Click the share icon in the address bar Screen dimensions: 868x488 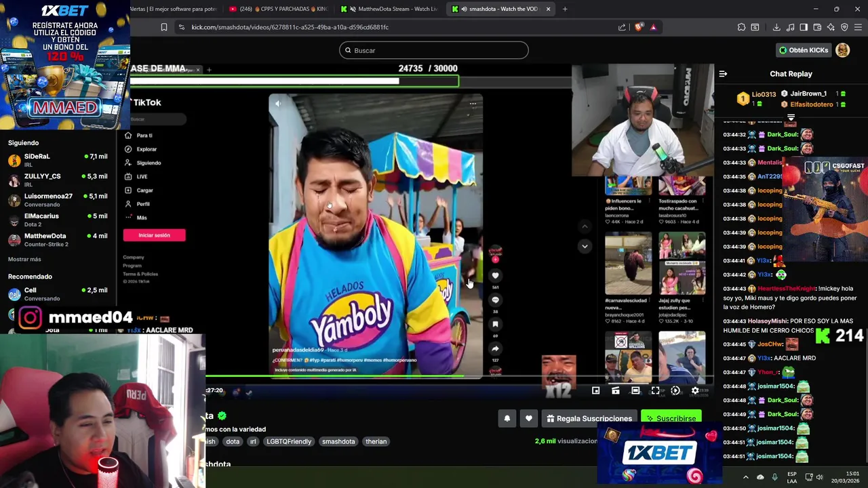point(622,27)
